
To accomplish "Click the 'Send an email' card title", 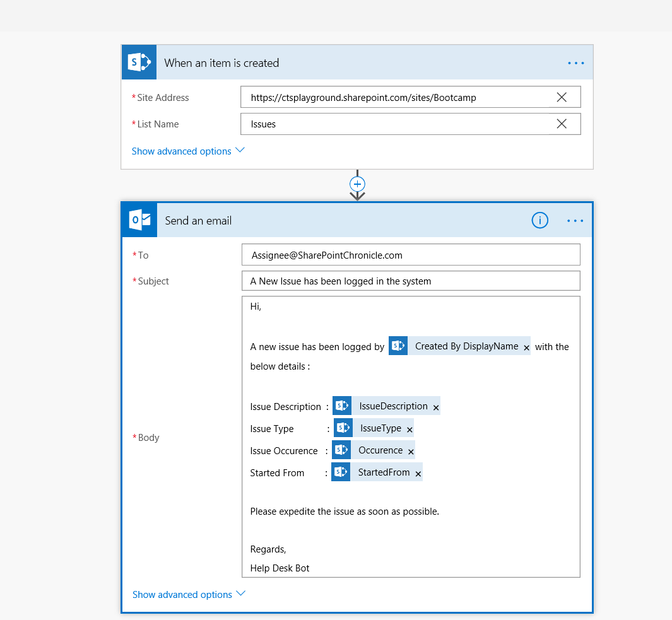I will click(198, 221).
